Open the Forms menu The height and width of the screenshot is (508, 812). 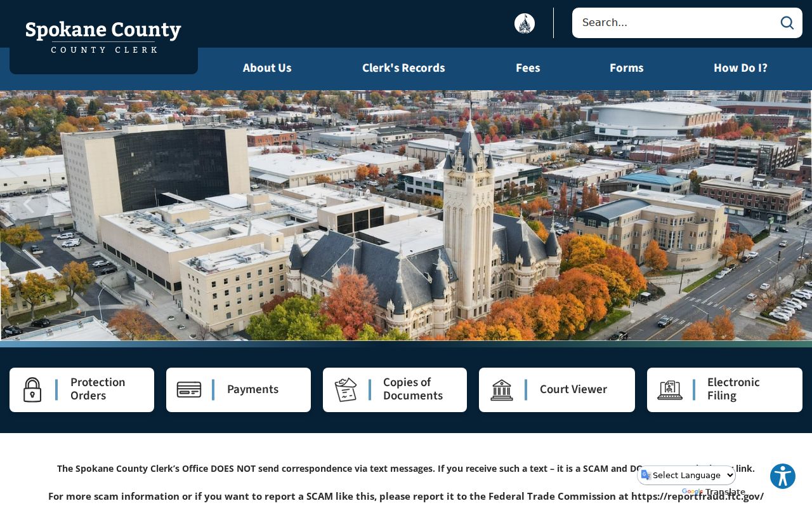pyautogui.click(x=627, y=68)
